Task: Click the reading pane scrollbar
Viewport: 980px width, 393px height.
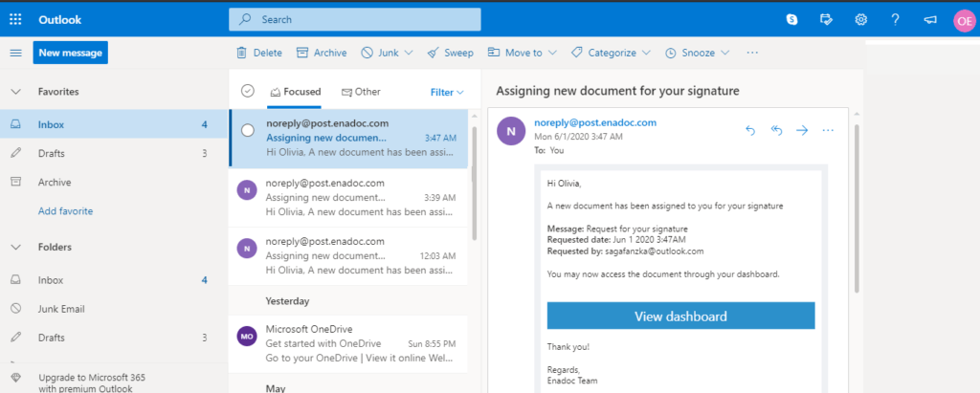Action: pyautogui.click(x=857, y=209)
